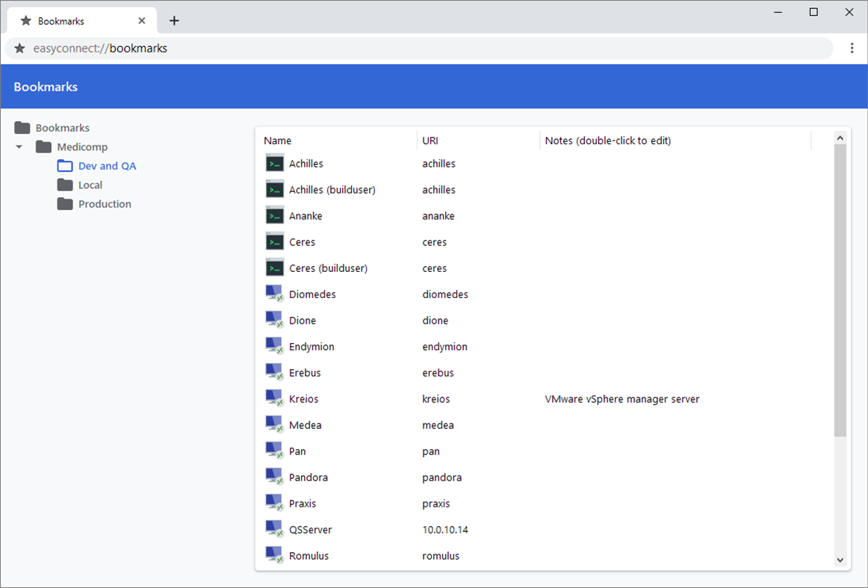Click the Name column header
Image resolution: width=868 pixels, height=588 pixels.
pos(277,140)
